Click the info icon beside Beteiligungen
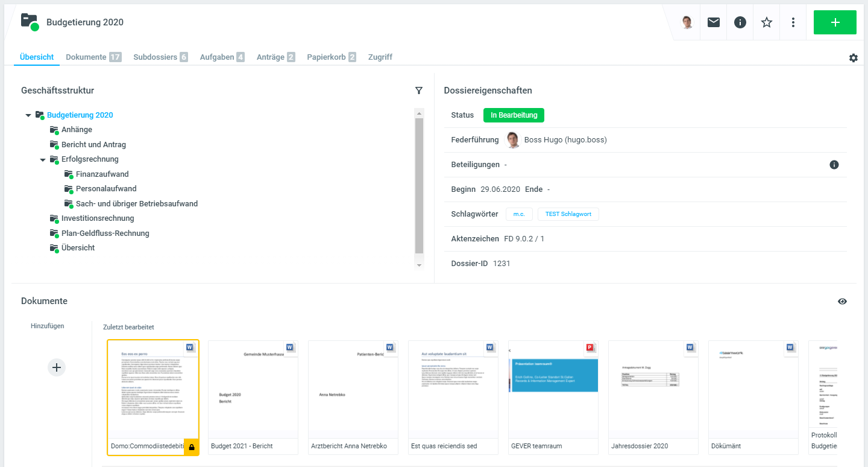 coord(834,165)
